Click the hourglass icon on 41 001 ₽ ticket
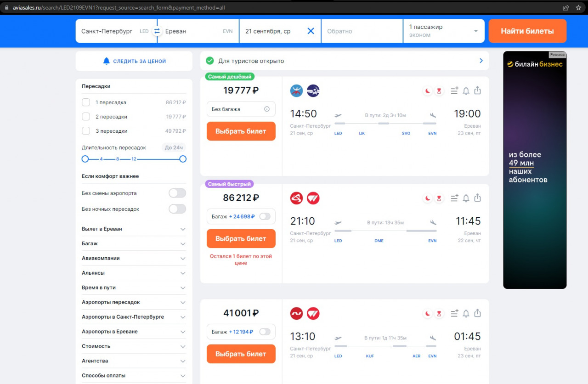This screenshot has width=588, height=384. coord(439,314)
